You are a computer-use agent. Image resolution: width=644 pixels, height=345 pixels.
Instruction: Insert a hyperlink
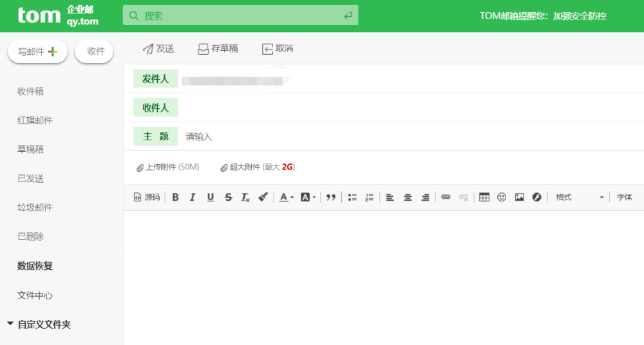[446, 197]
